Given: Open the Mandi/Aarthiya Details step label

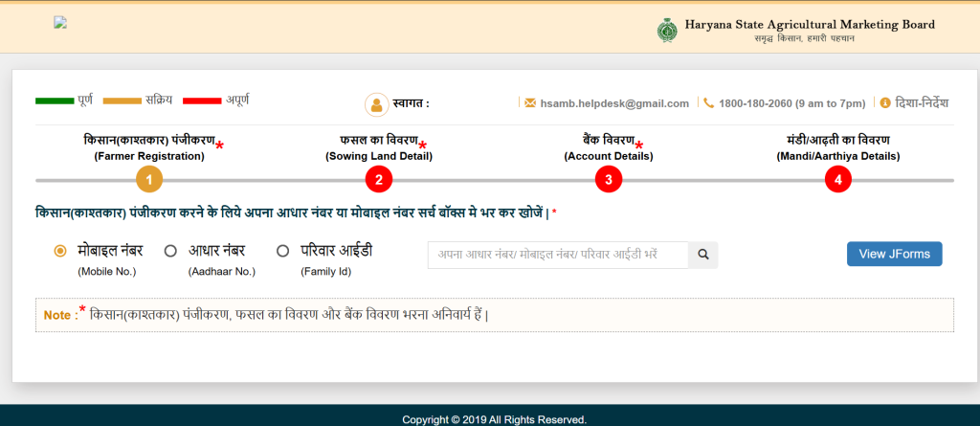Looking at the screenshot, I should point(838,147).
